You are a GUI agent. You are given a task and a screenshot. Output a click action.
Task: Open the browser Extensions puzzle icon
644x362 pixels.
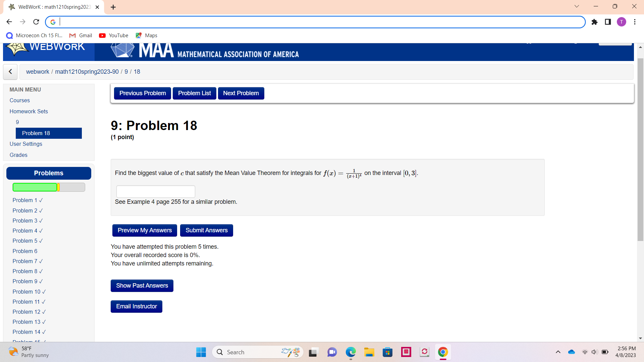594,22
